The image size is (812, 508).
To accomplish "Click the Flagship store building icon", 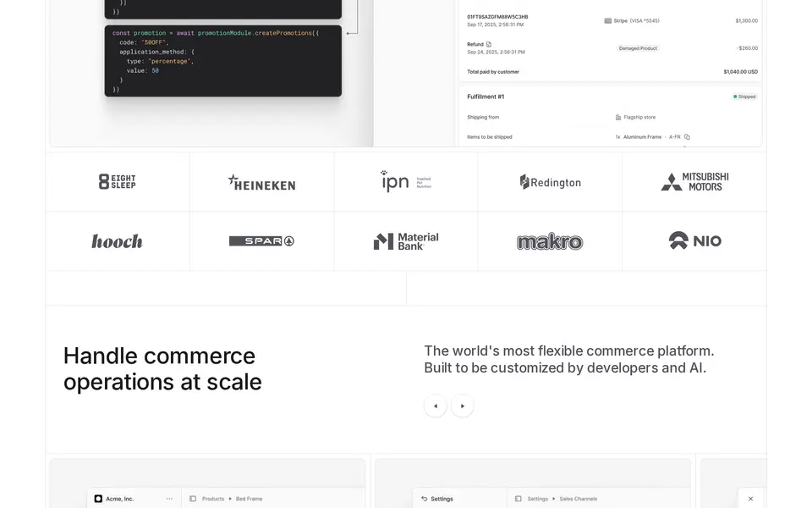I will point(617,117).
